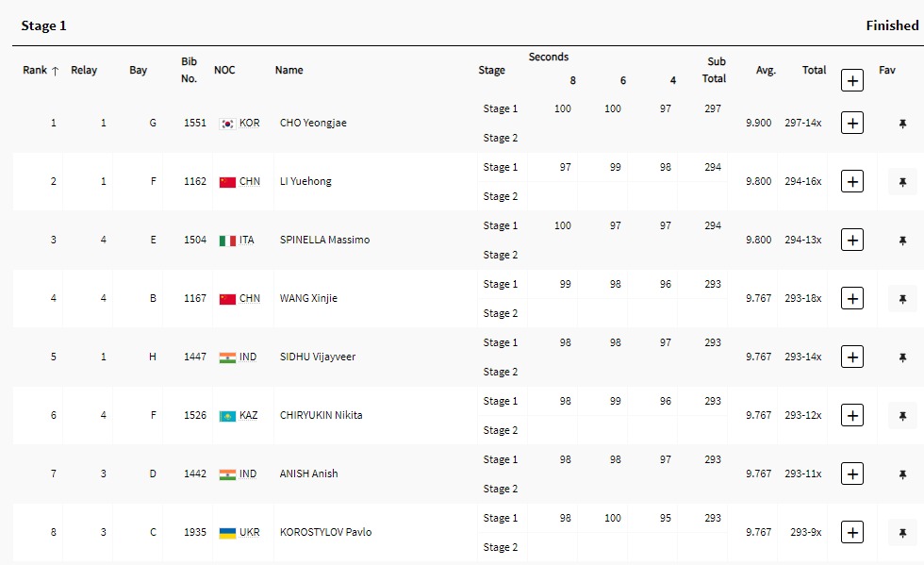This screenshot has width=924, height=565.
Task: Pin CHO Yeongjae as favorite
Action: 902,124
